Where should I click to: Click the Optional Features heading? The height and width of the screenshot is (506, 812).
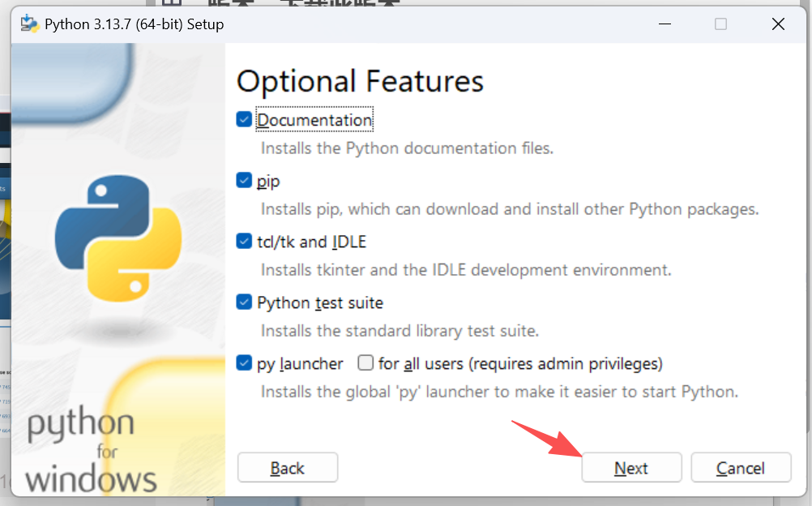(360, 81)
